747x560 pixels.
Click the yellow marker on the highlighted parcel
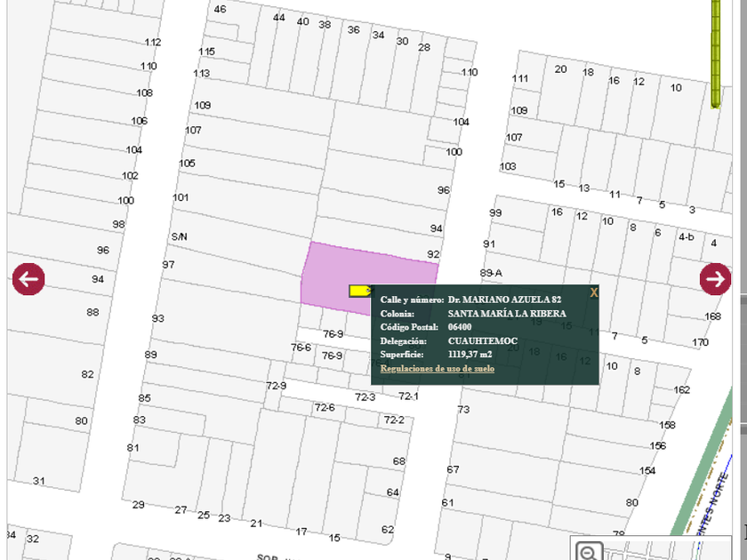pos(359,291)
